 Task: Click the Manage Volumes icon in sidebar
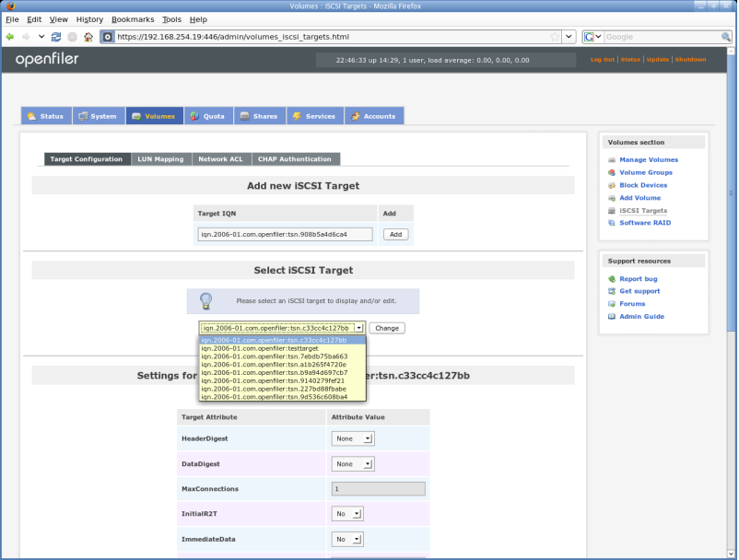coord(612,160)
